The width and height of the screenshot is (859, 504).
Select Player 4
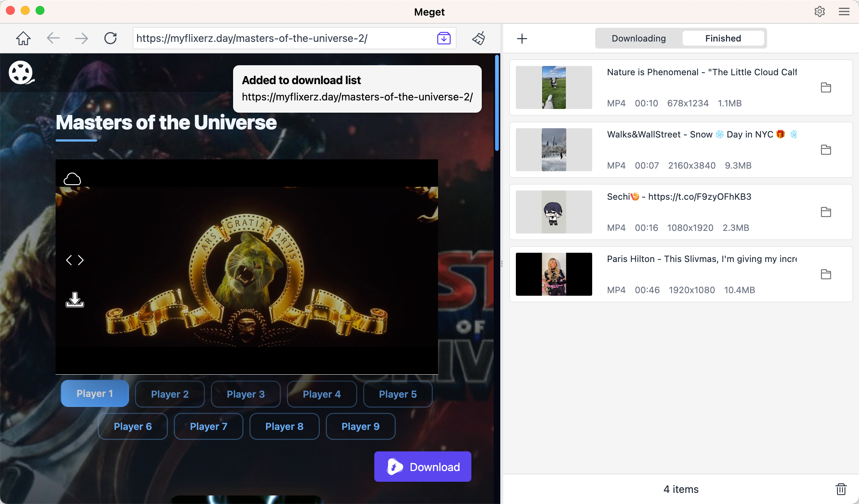pyautogui.click(x=322, y=394)
